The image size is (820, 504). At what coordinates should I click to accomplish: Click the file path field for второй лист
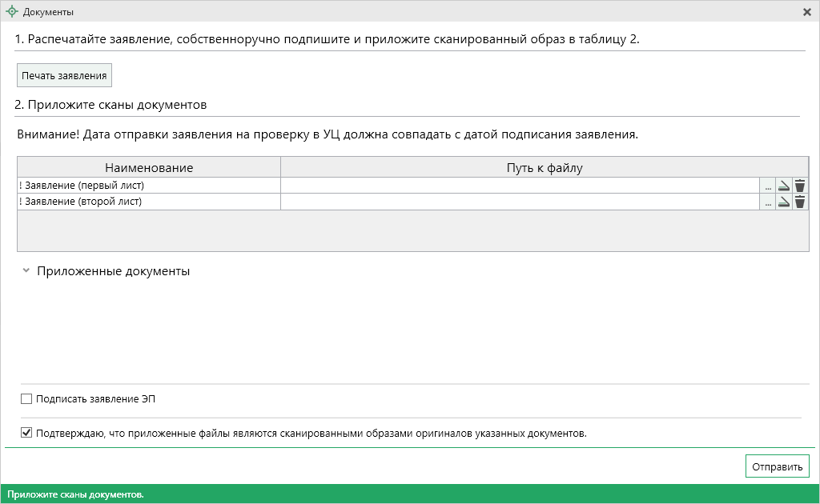click(519, 202)
